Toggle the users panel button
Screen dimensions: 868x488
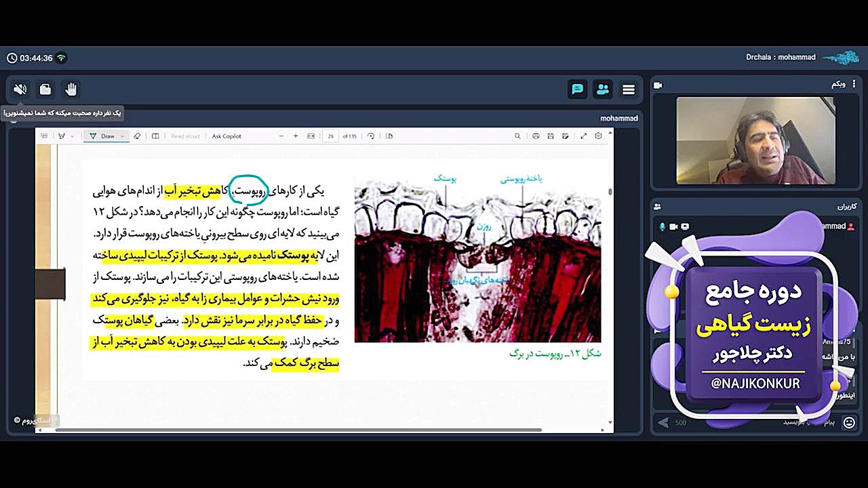pos(603,89)
